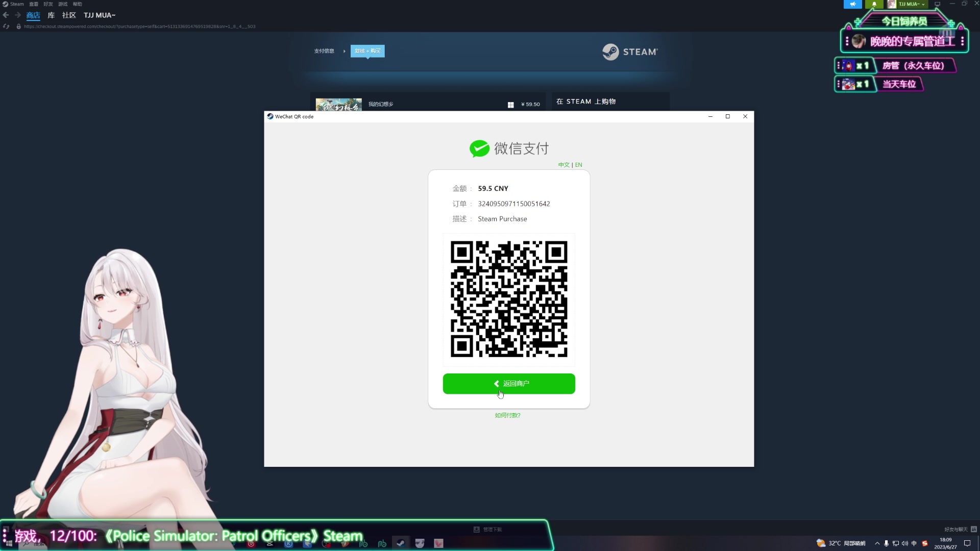Click the 我的幻想乡 game title

point(381,104)
